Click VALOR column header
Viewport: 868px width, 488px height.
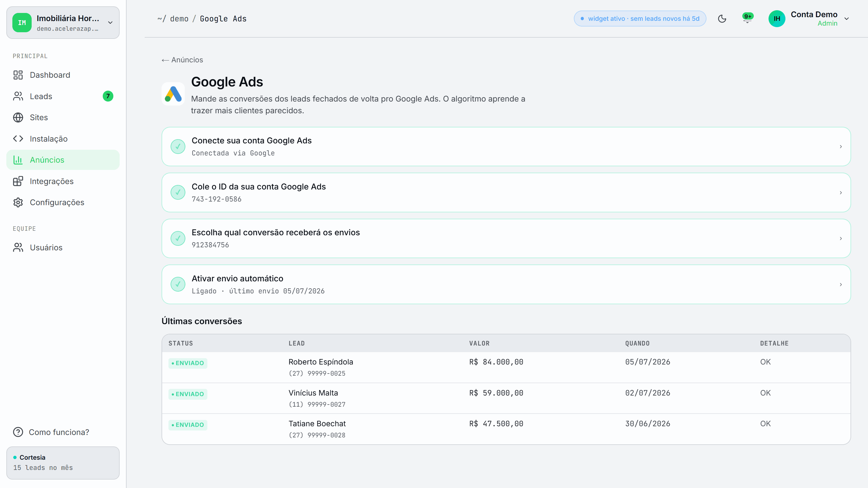click(479, 343)
